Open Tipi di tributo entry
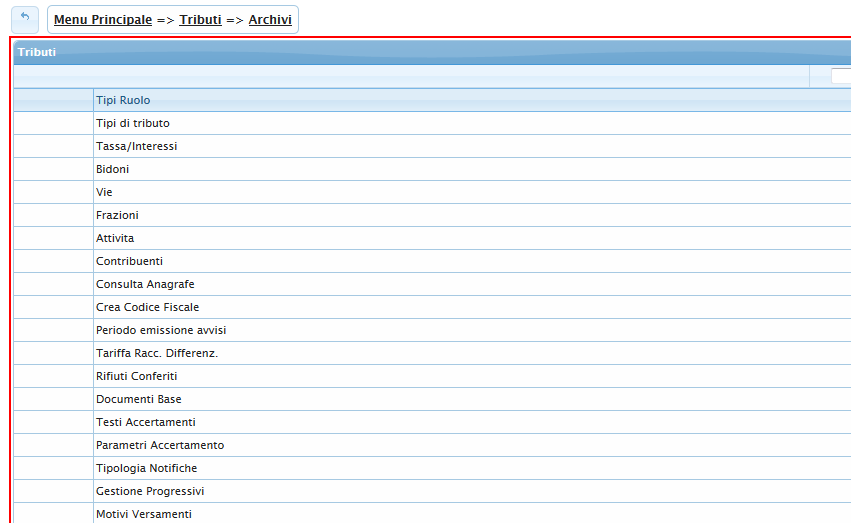The height and width of the screenshot is (523, 851). 133,123
